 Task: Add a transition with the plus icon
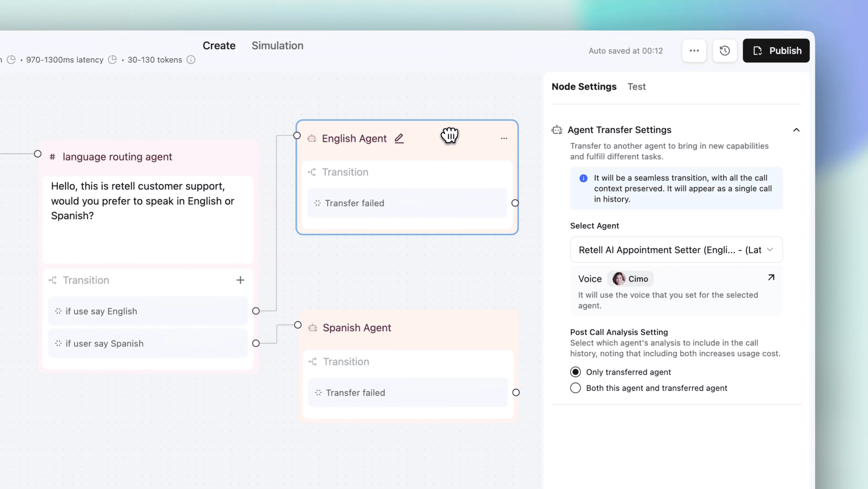240,280
